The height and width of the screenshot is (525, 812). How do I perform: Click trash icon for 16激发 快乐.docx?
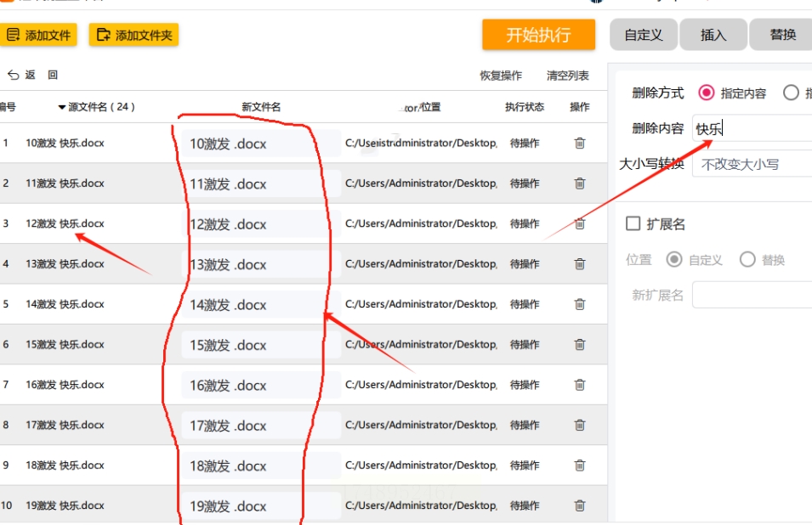pos(580,385)
